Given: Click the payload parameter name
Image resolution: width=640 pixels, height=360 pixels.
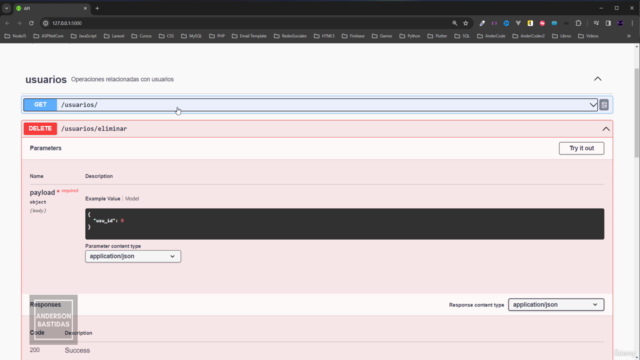Looking at the screenshot, I should pos(42,192).
